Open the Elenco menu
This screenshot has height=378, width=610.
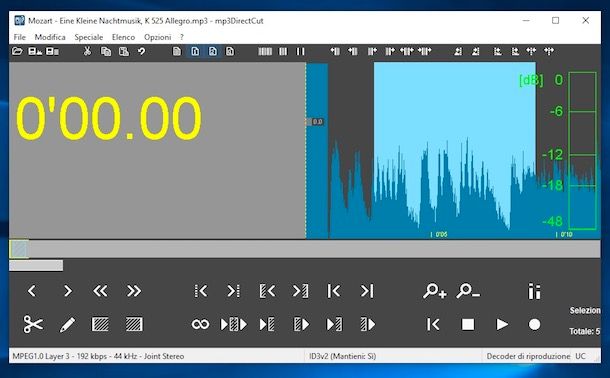point(123,37)
